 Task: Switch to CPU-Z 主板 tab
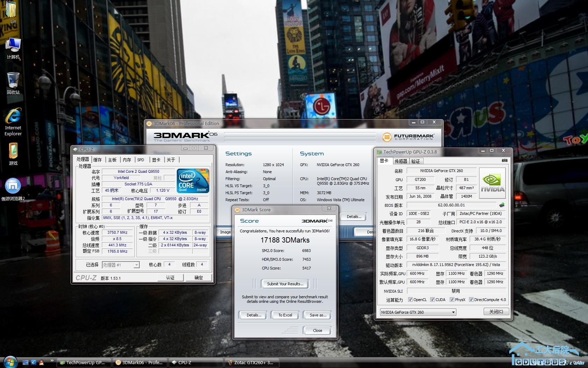(112, 160)
